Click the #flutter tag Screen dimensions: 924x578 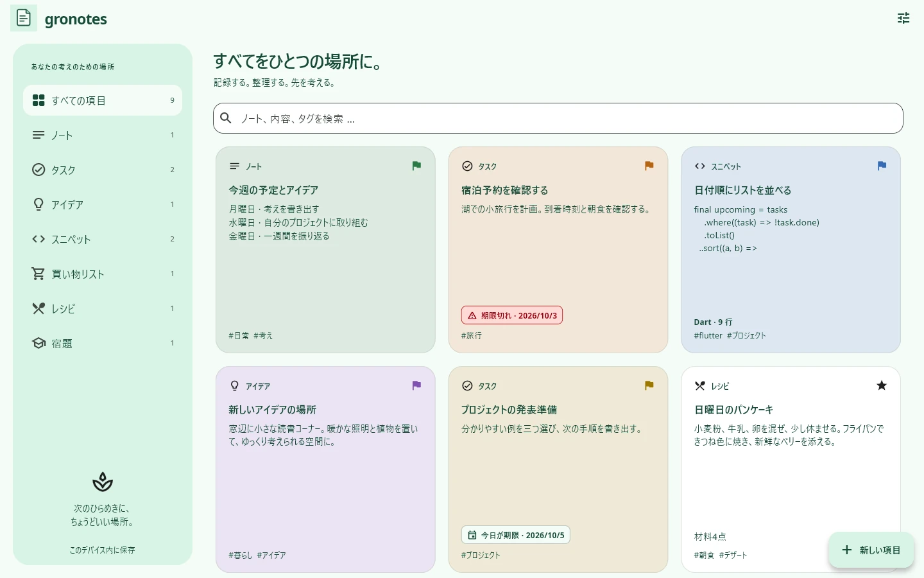pyautogui.click(x=708, y=335)
